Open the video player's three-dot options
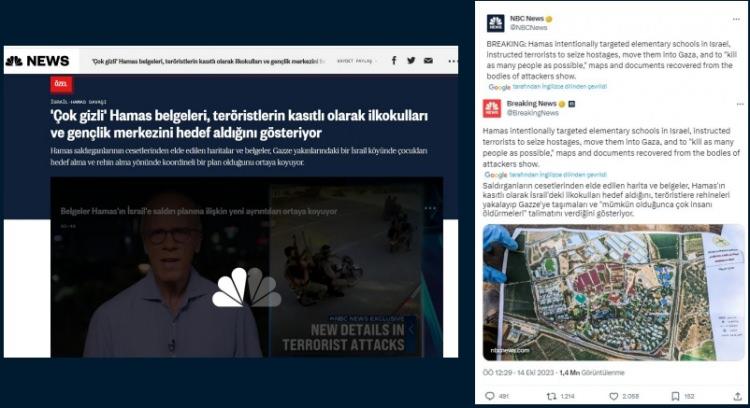 [x=430, y=208]
